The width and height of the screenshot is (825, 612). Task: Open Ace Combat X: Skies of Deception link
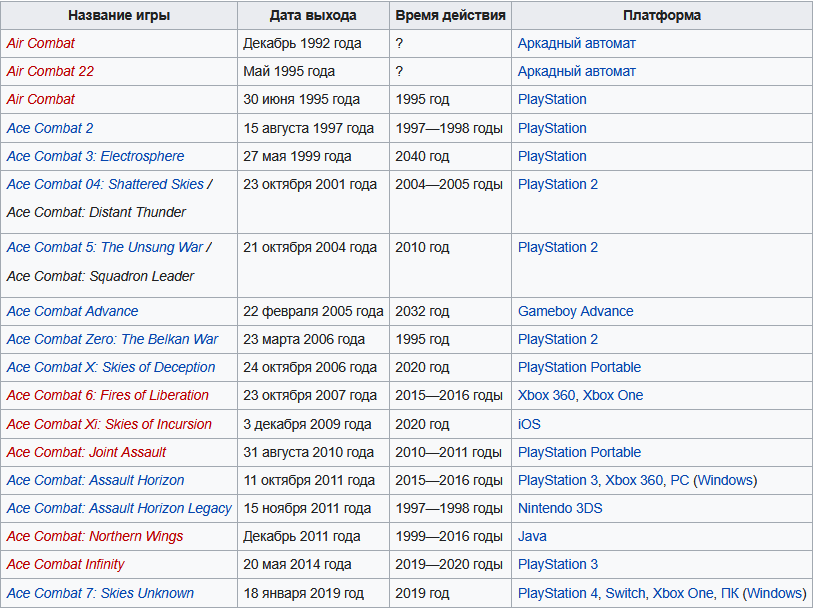[x=110, y=367]
